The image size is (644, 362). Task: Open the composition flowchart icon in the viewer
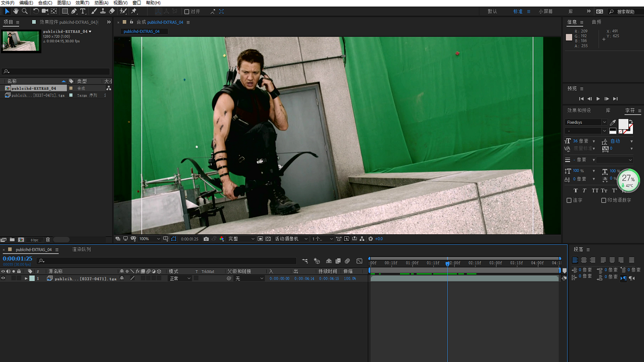click(363, 239)
